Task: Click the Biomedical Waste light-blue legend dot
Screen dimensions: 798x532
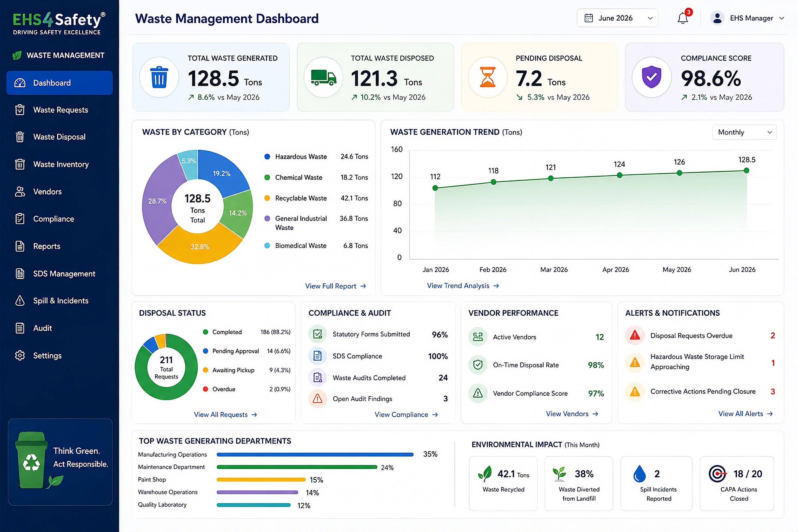Action: [267, 246]
